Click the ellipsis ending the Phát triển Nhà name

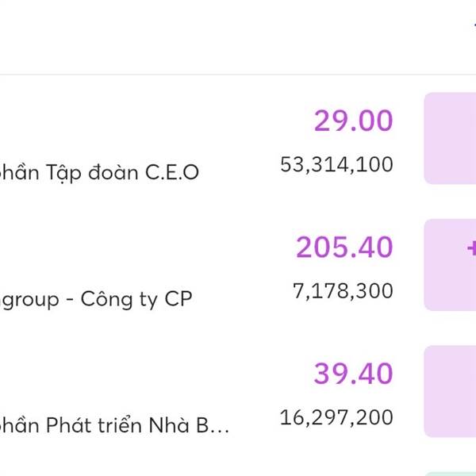coord(222,427)
